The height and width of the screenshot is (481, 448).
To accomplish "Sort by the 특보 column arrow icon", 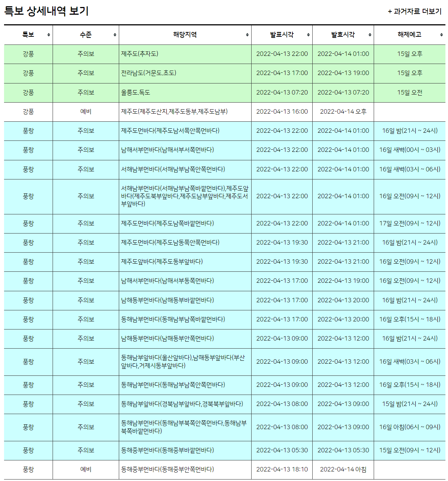I will (x=49, y=35).
